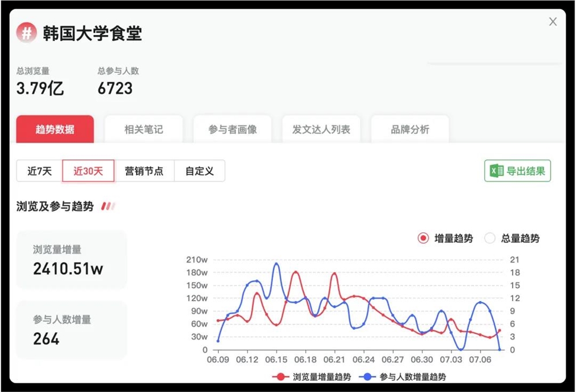Click the blue line's peak near 06.15
576x392 pixels.
pyautogui.click(x=276, y=262)
